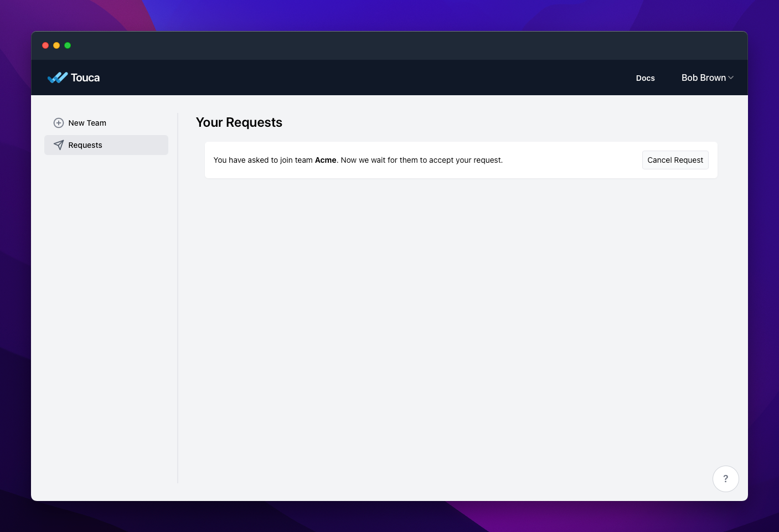Click the Touca checkmark logo icon
779x532 pixels.
point(58,78)
